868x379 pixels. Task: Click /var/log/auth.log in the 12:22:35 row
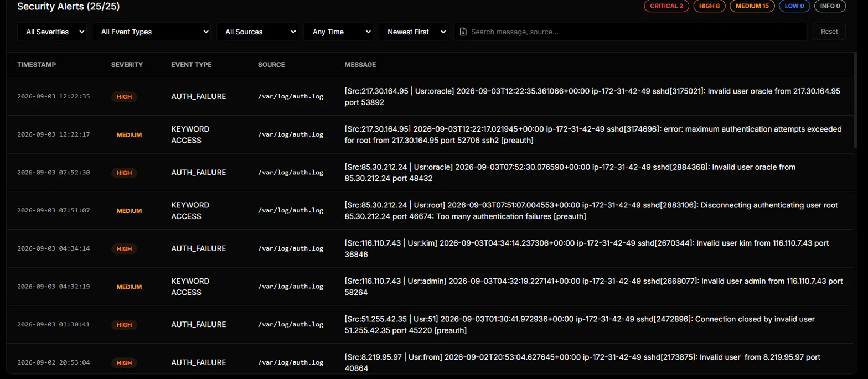291,96
